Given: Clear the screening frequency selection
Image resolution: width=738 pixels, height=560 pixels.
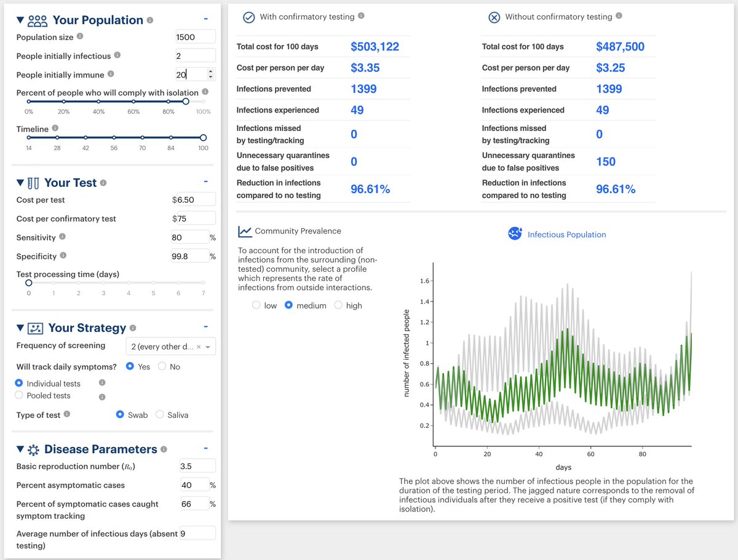Looking at the screenshot, I should (x=199, y=347).
